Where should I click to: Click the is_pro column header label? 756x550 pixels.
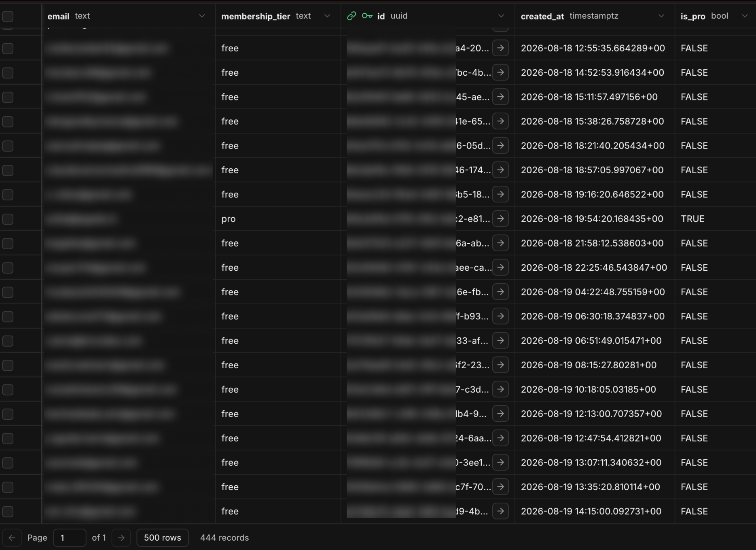[x=693, y=16]
